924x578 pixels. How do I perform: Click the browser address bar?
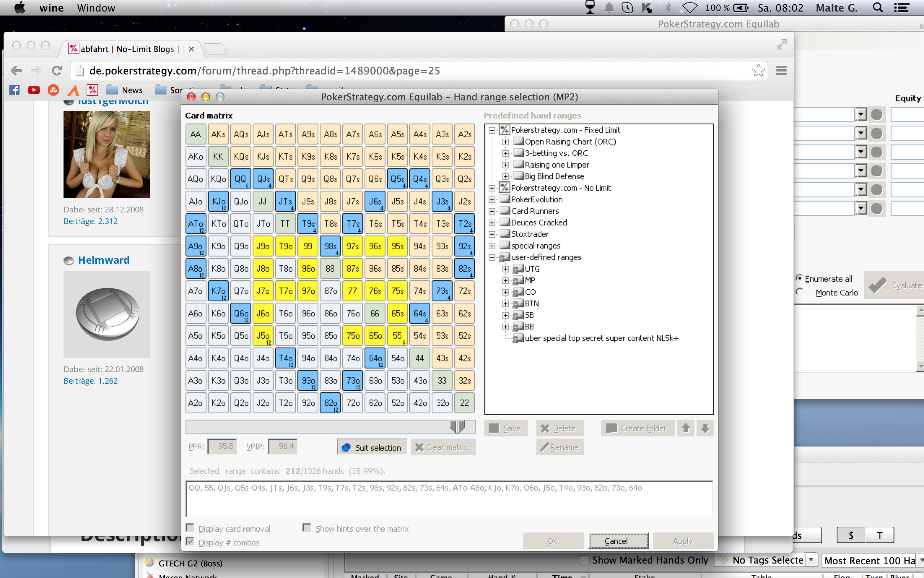coord(418,71)
